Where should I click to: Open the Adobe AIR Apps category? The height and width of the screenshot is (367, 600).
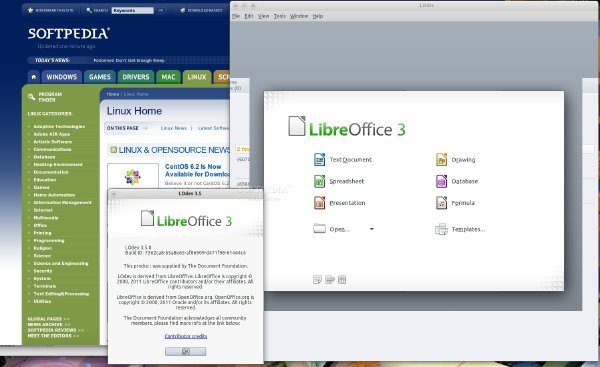pos(52,134)
